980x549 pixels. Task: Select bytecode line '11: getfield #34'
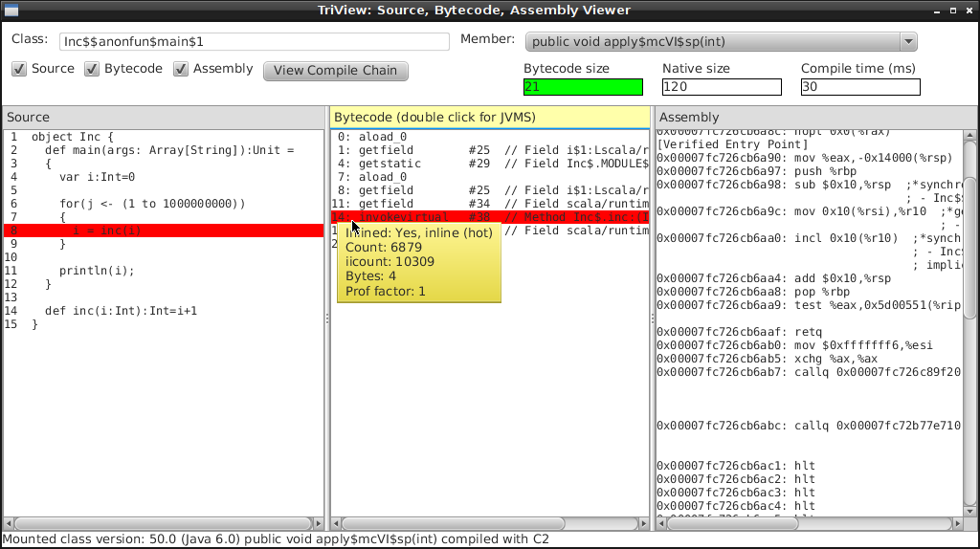click(x=490, y=205)
